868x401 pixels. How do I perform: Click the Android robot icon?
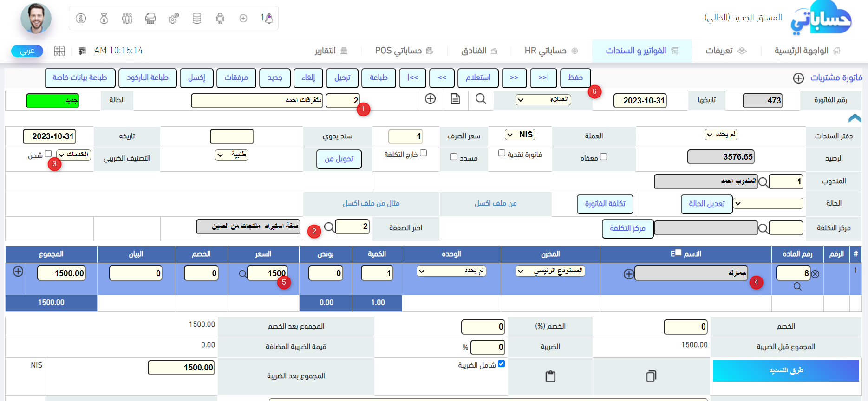pyautogui.click(x=220, y=19)
